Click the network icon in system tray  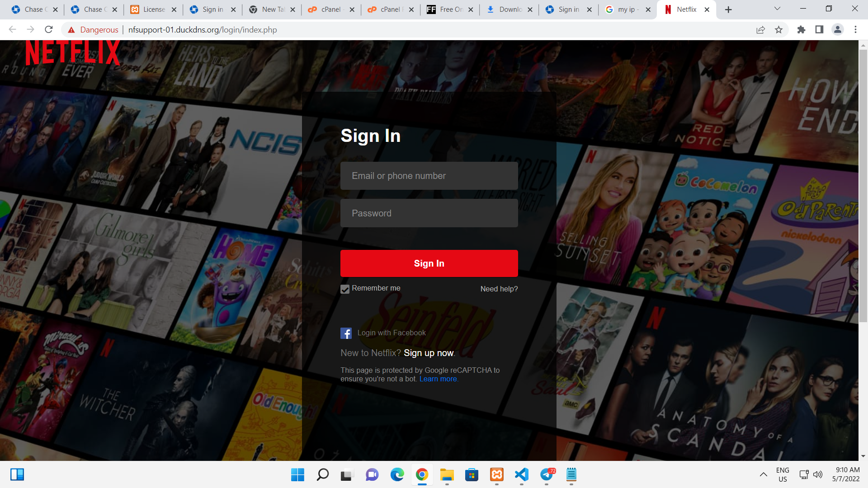804,475
